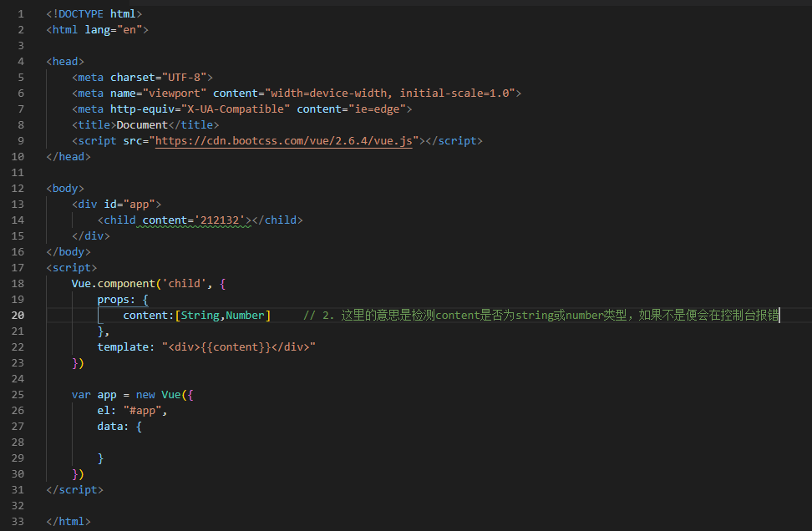Click the http-equiv="X-UA-Compatible" attribute
The width and height of the screenshot is (812, 531).
point(200,109)
